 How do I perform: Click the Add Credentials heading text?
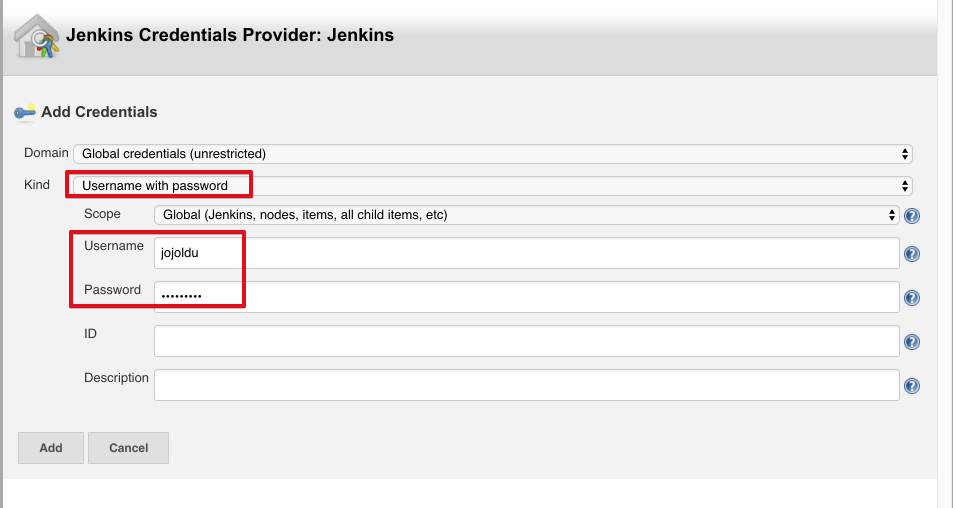pyautogui.click(x=99, y=112)
